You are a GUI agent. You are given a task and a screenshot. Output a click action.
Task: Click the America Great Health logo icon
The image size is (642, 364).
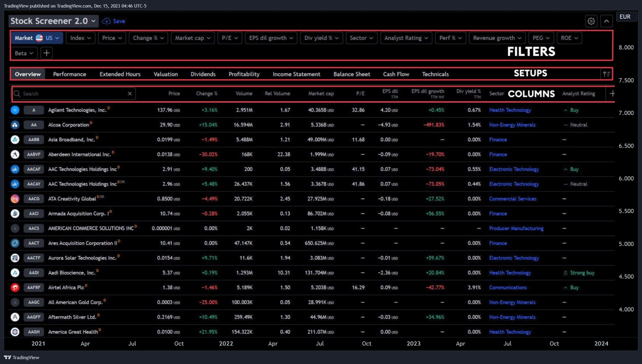click(15, 332)
